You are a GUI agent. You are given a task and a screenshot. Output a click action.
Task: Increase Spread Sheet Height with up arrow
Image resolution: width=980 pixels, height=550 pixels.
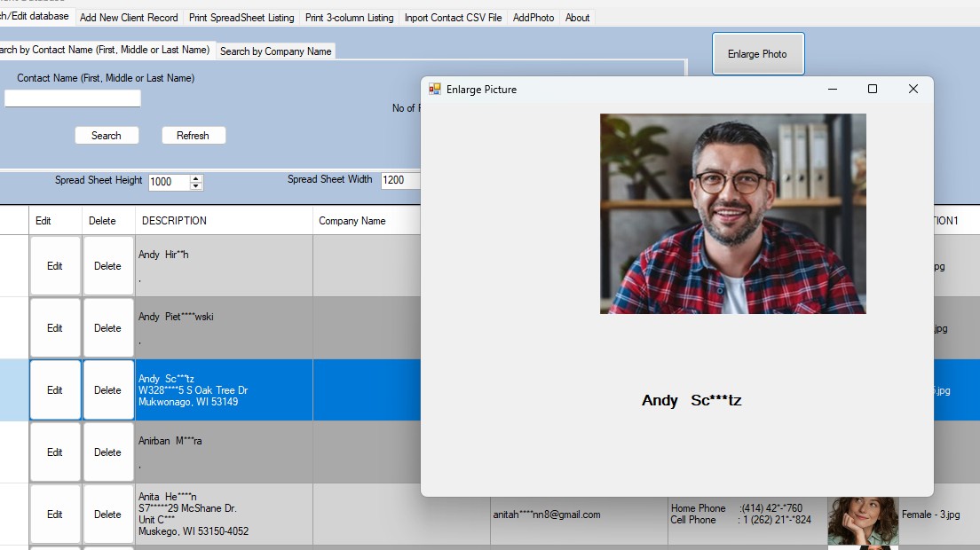pyautogui.click(x=195, y=178)
